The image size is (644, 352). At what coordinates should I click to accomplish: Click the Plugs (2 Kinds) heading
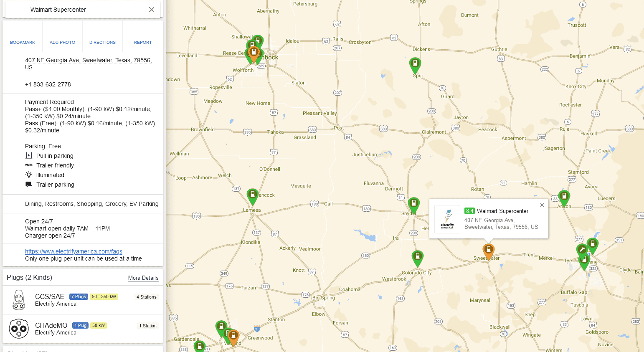[29, 278]
